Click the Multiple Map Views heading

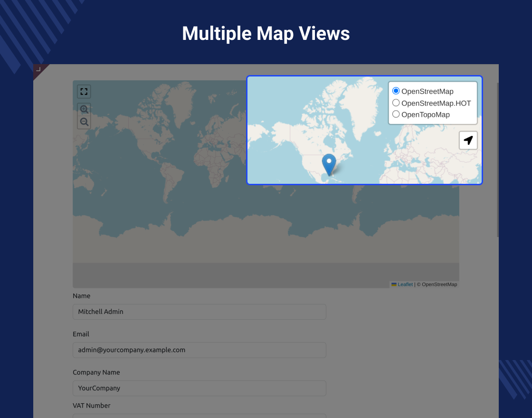pos(266,34)
